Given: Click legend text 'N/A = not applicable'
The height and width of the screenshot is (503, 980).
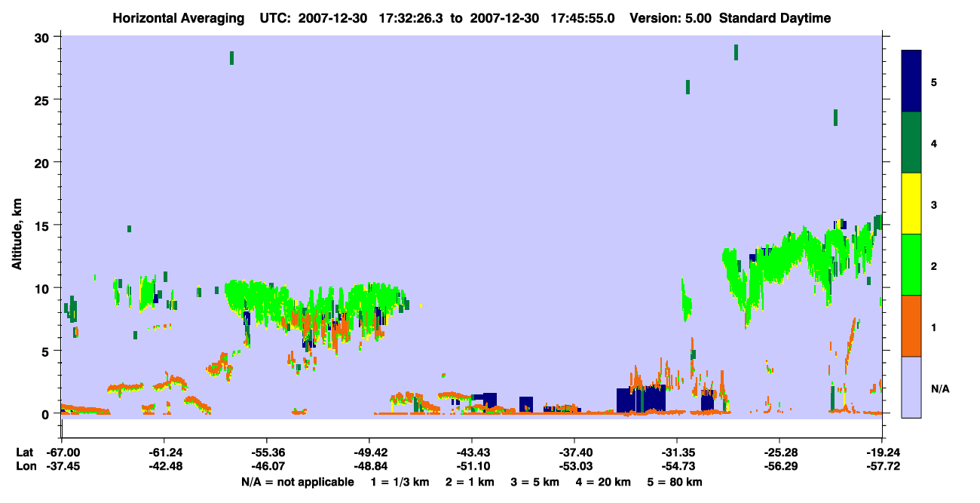Looking at the screenshot, I should (x=297, y=482).
